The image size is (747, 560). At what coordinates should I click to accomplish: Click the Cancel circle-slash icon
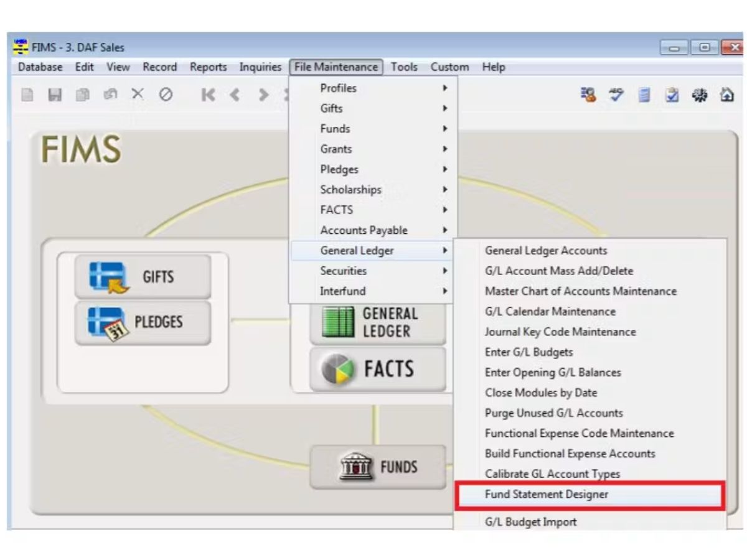coord(166,95)
